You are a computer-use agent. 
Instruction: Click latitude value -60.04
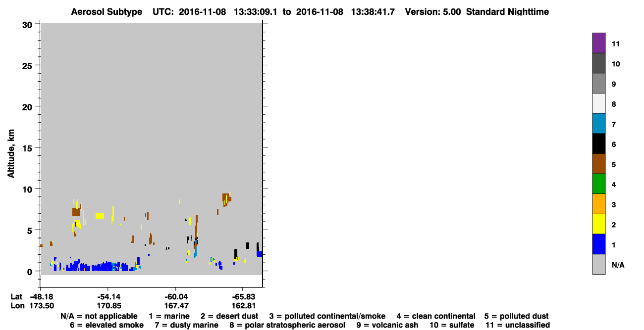click(x=175, y=296)
